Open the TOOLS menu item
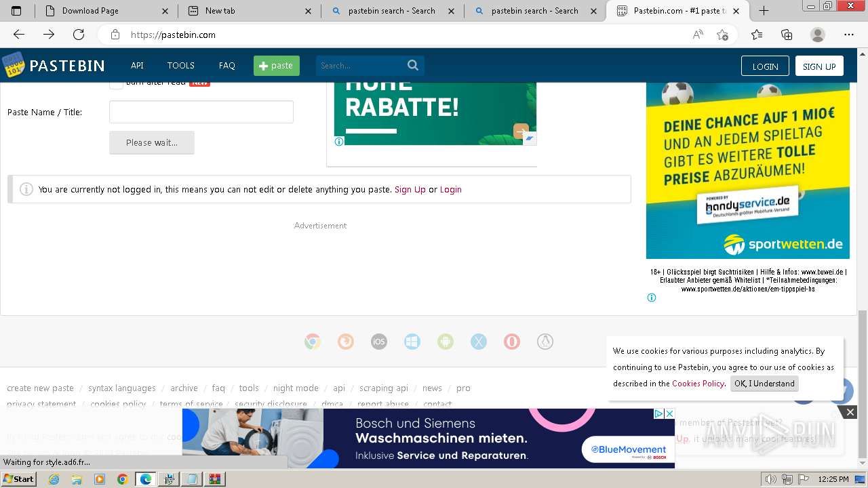This screenshot has width=868, height=488. (181, 66)
